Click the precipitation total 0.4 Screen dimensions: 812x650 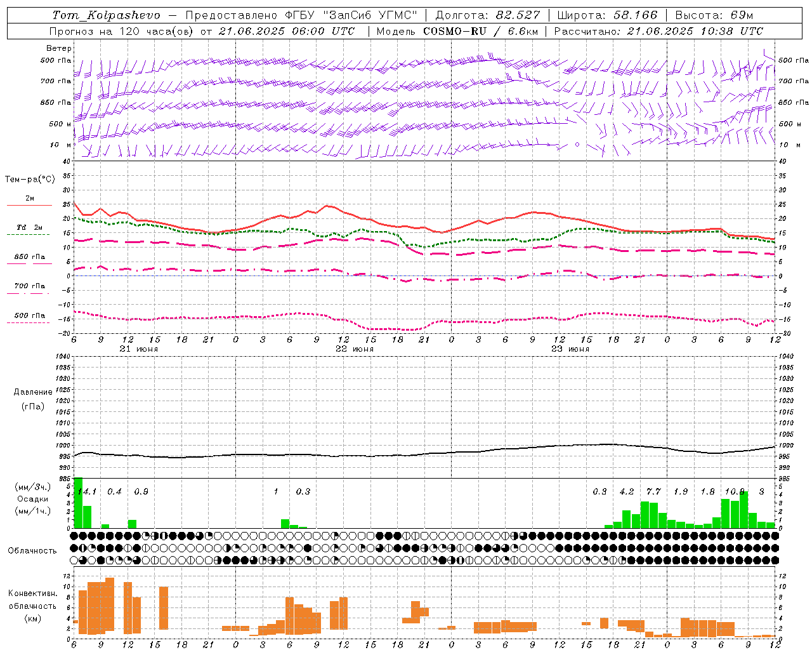click(x=114, y=492)
